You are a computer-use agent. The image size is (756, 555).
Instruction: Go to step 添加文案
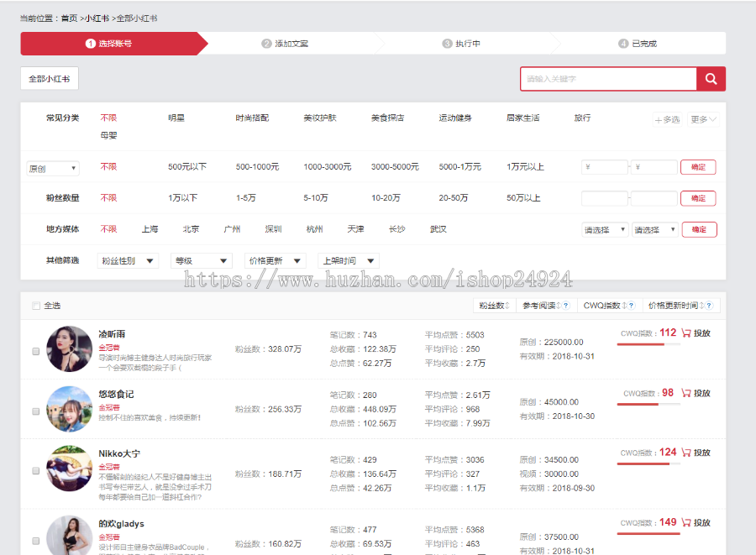pyautogui.click(x=285, y=44)
